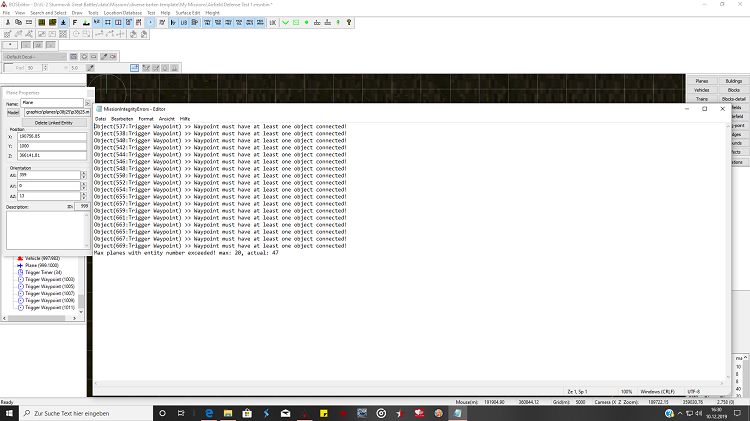
Task: Click the Model button in Plane Properties
Action: pos(13,112)
